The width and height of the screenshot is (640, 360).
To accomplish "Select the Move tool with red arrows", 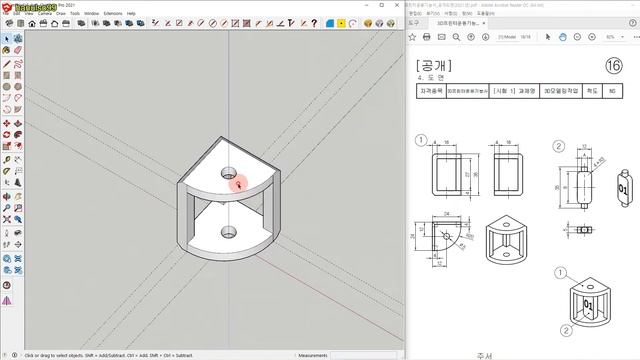I will (x=7, y=123).
